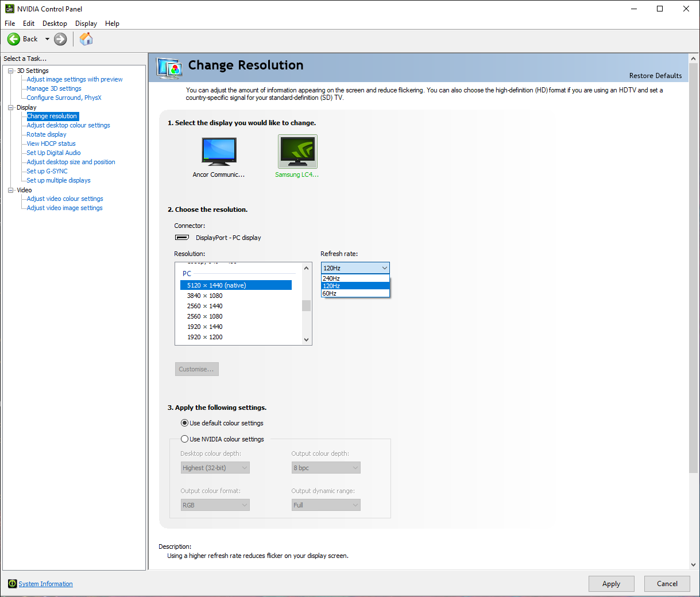700x597 pixels.
Task: Open Adjust video colour settings
Action: (x=65, y=199)
